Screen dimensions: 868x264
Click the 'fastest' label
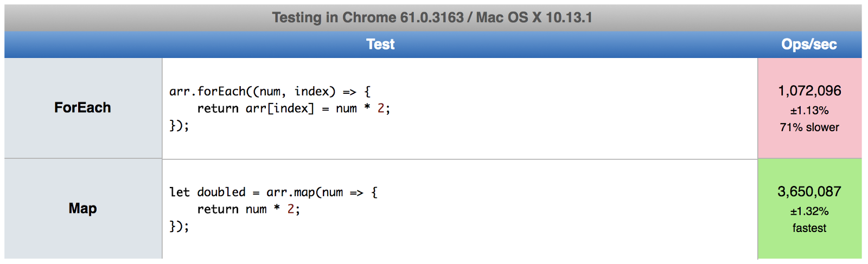[809, 228]
